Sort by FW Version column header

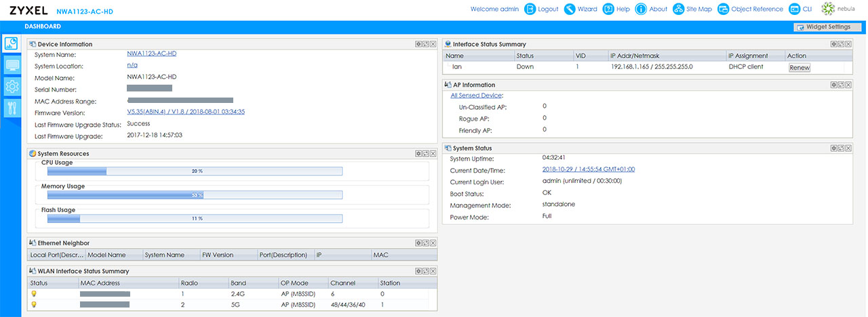tap(228, 255)
